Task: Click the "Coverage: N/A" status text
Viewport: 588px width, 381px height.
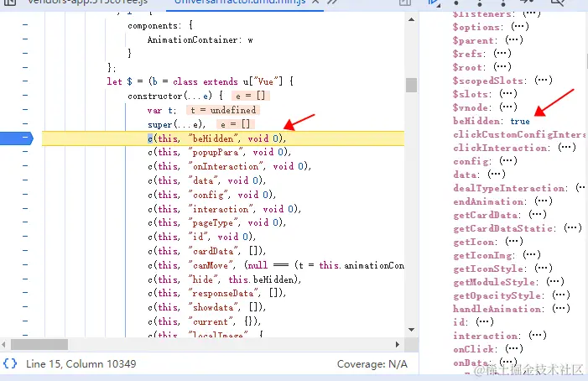Action: click(x=372, y=363)
